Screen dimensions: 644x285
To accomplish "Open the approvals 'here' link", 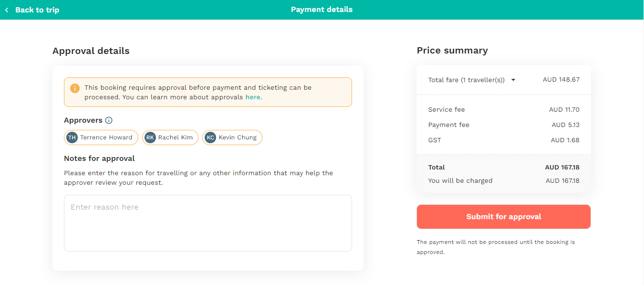I will point(254,97).
